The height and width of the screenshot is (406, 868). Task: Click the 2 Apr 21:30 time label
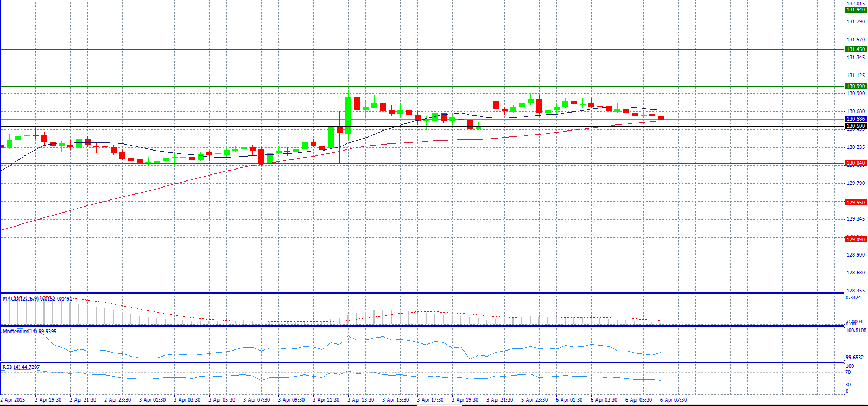point(83,400)
